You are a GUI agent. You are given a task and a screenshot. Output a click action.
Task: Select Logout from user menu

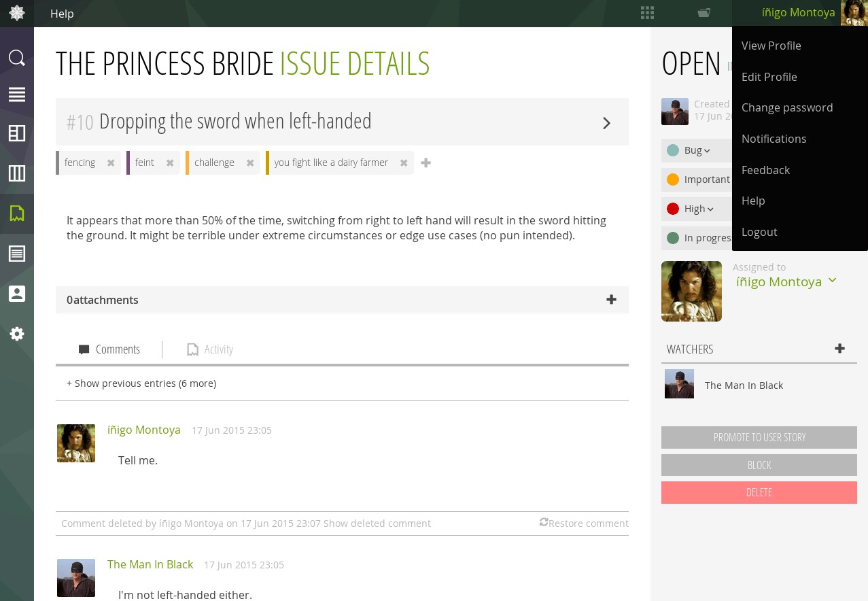click(x=759, y=232)
